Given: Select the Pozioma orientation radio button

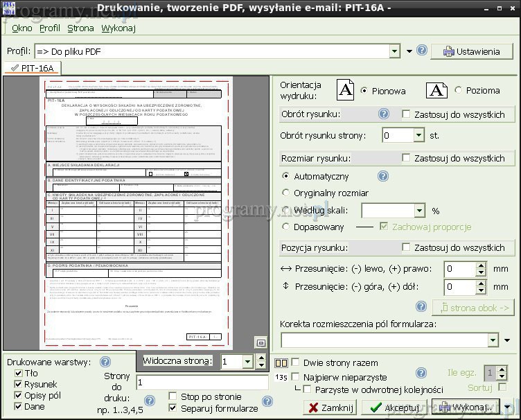Looking at the screenshot, I should tap(458, 90).
